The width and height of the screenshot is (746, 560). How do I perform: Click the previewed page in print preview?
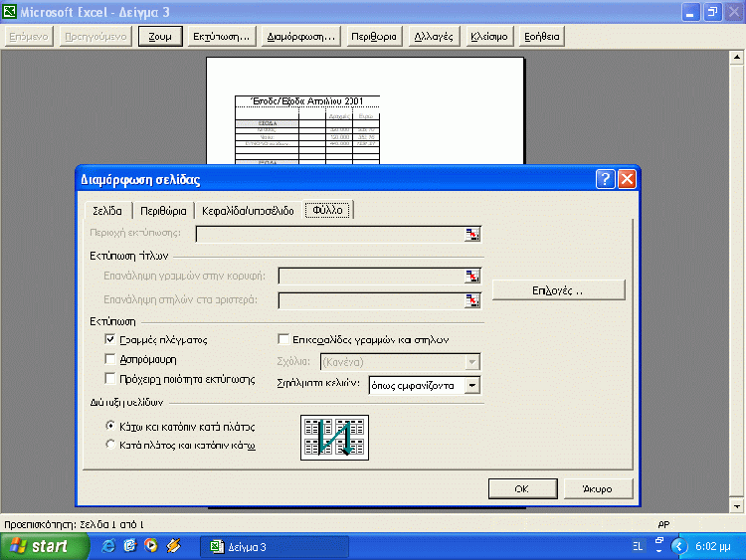pos(365,110)
